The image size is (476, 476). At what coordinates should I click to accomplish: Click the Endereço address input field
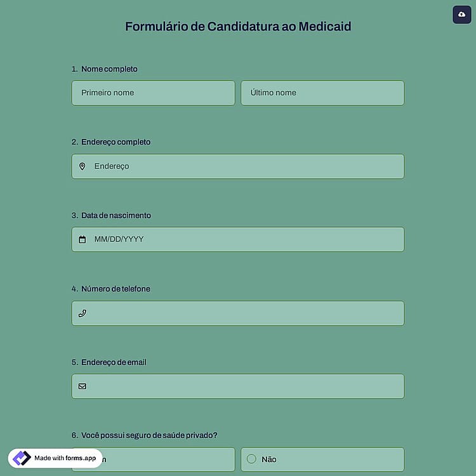pos(238,166)
